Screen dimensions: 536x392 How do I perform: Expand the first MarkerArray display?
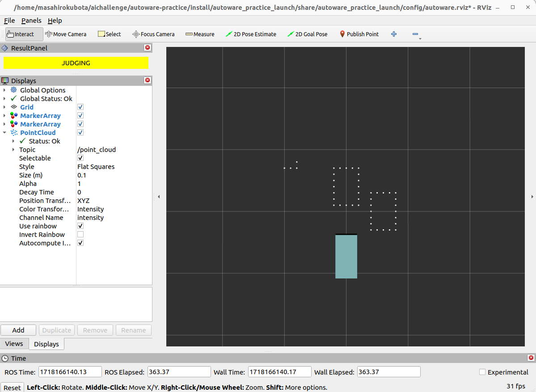coord(5,115)
